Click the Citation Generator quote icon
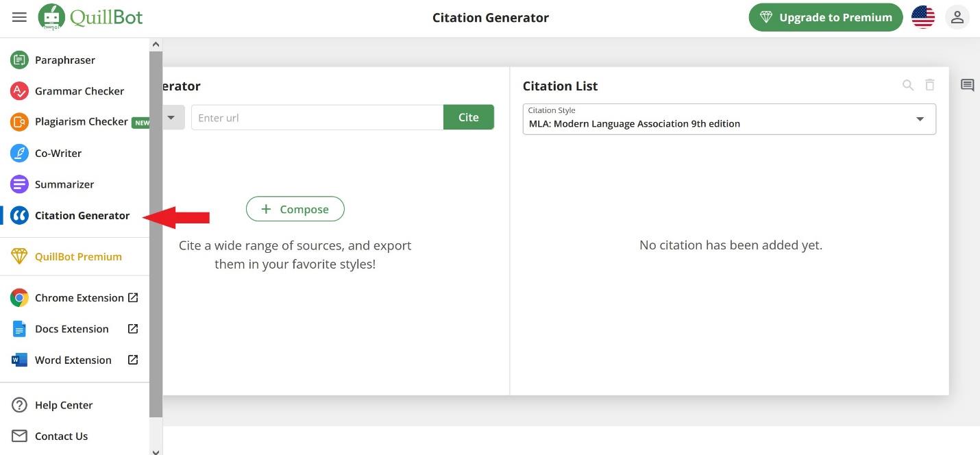Viewport: 980px width, 455px height. (x=19, y=215)
